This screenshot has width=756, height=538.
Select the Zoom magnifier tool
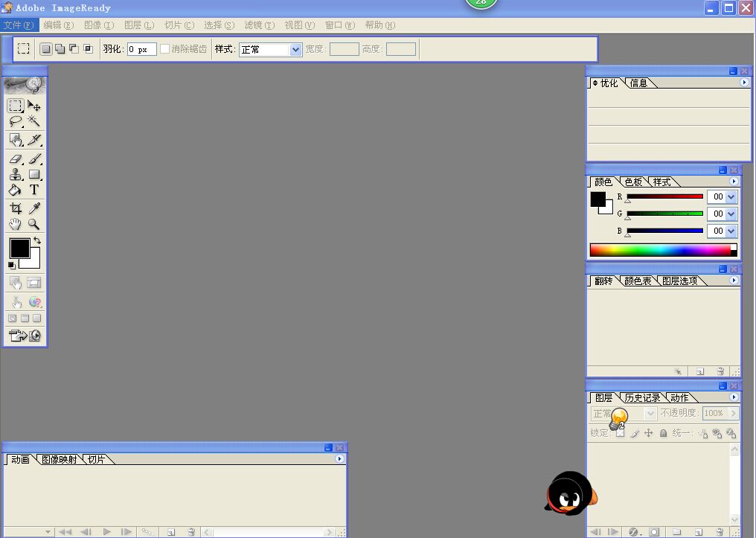(33, 224)
